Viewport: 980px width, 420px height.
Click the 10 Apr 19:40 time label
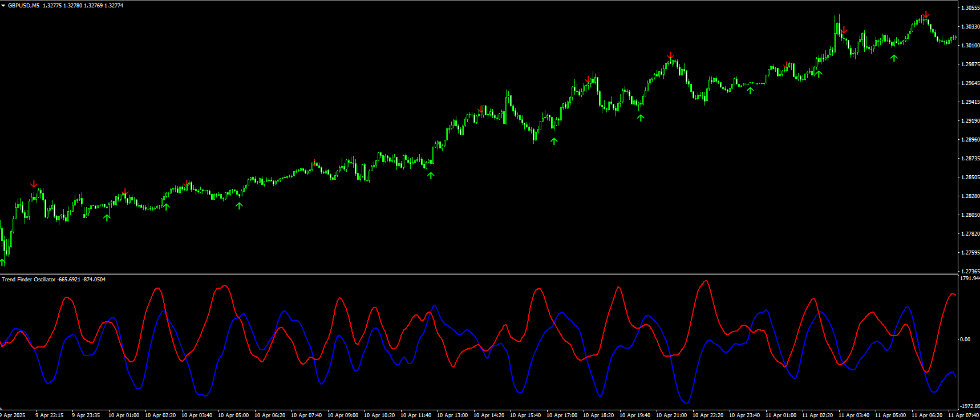pyautogui.click(x=635, y=415)
